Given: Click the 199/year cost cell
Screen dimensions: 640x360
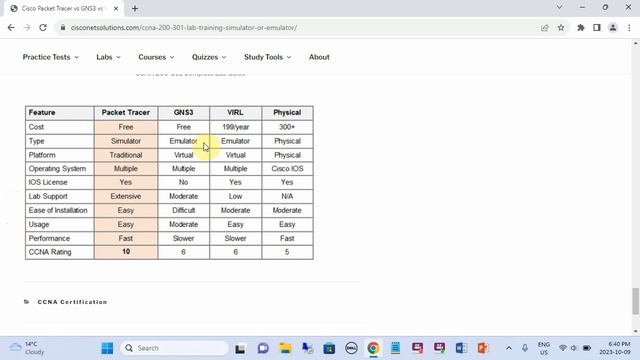Looking at the screenshot, I should coord(236,127).
